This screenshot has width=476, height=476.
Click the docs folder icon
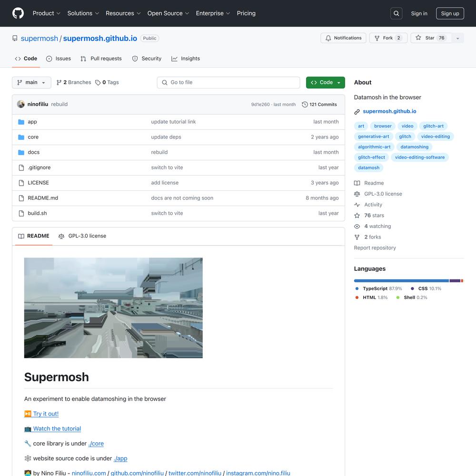[x=21, y=152]
